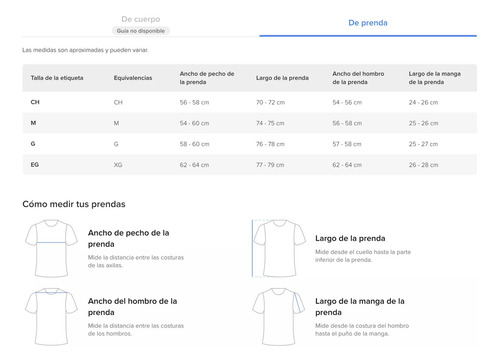Click the XG equivalence cell
Image resolution: width=500 pixels, height=362 pixels.
point(118,165)
